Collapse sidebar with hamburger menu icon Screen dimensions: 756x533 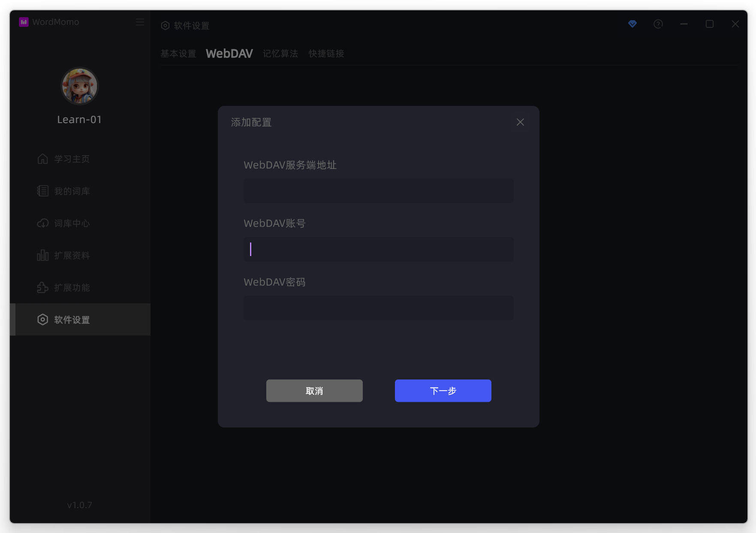click(x=140, y=22)
